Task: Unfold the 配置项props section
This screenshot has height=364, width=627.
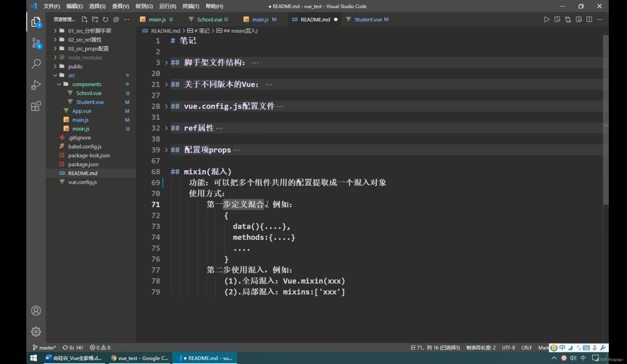Action: click(x=166, y=150)
